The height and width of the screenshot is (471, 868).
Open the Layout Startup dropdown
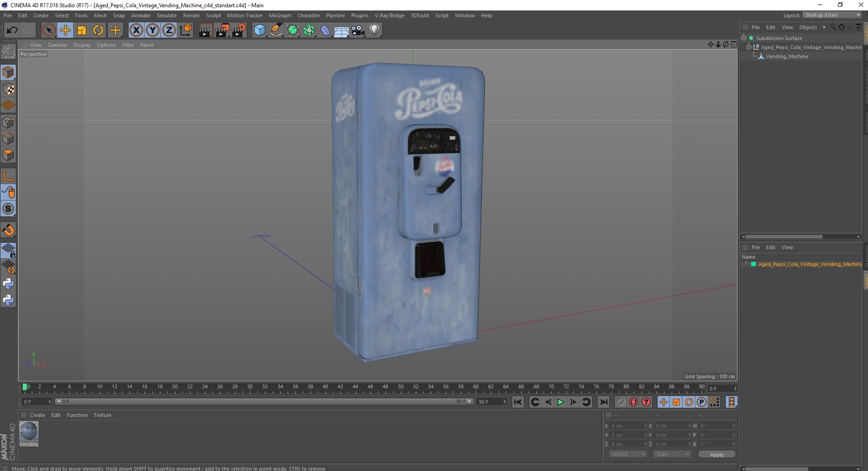pos(832,15)
